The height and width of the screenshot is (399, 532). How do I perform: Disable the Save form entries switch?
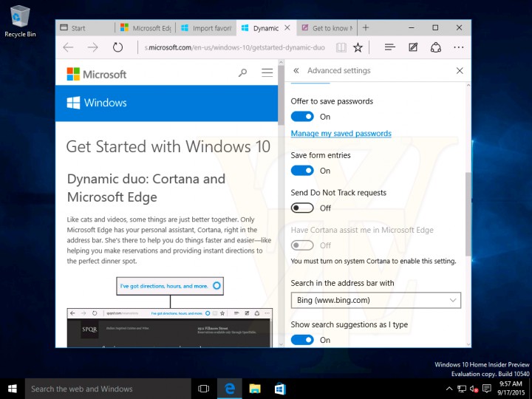(302, 171)
